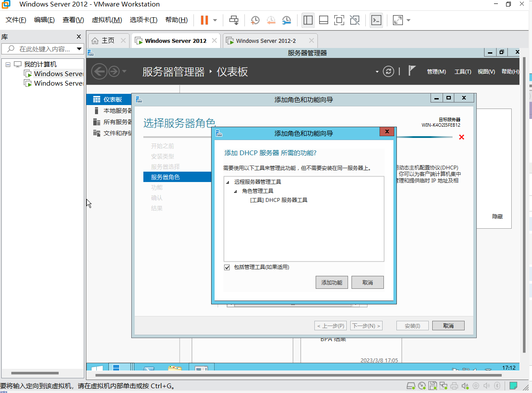Open the 虚拟机(M) menu
The width and height of the screenshot is (532, 393).
107,20
